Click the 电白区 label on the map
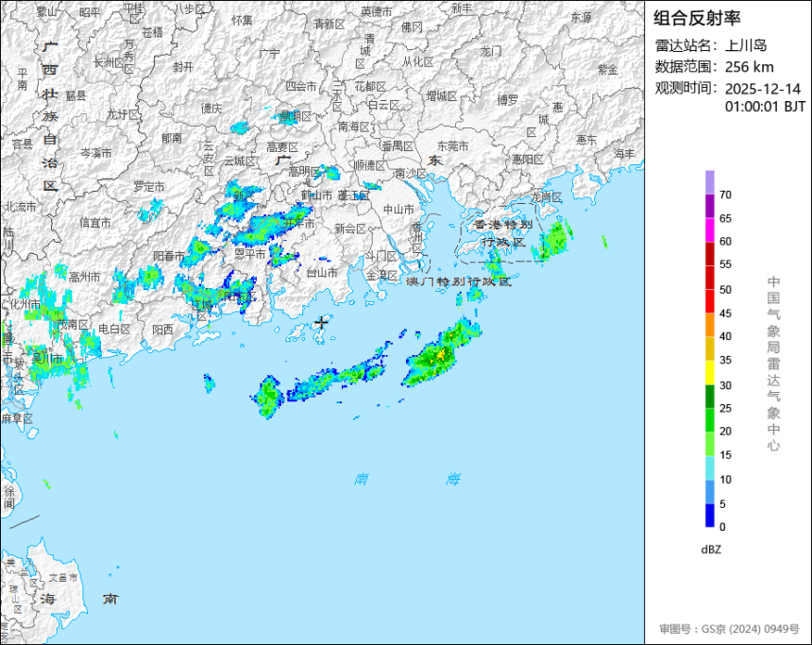 (114, 329)
